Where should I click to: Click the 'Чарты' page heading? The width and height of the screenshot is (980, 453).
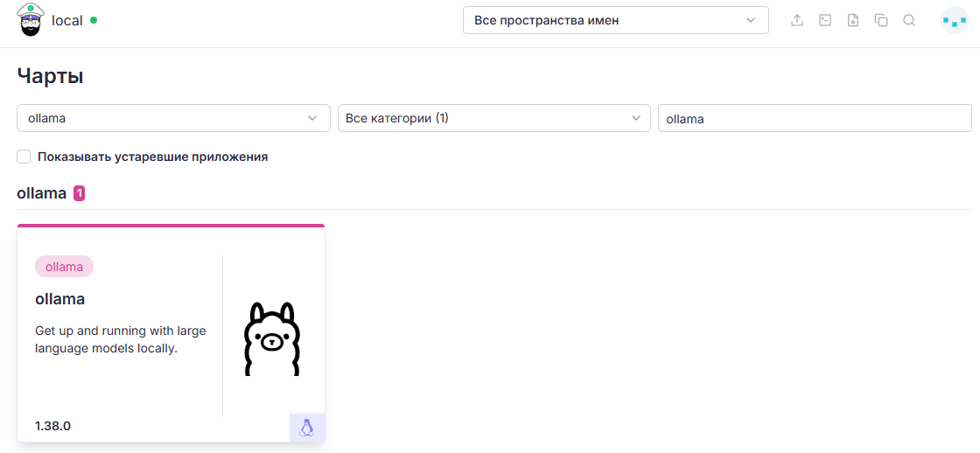coord(50,76)
